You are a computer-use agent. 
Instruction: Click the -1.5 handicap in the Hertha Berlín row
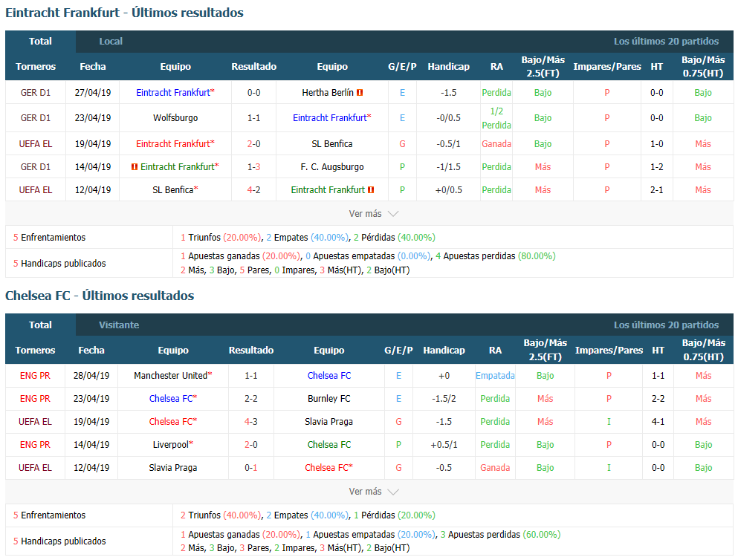449,93
